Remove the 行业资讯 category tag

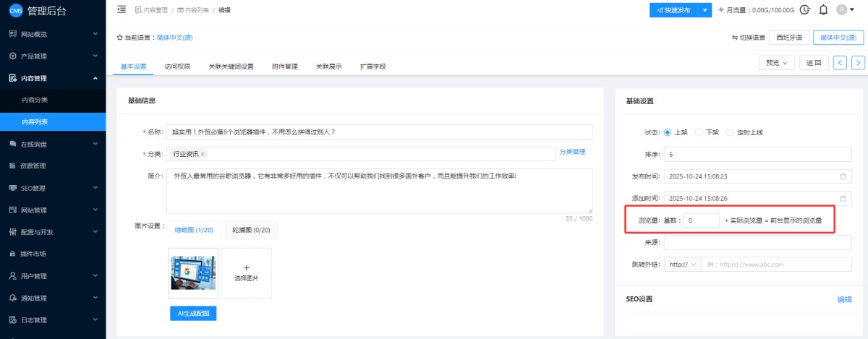point(203,154)
